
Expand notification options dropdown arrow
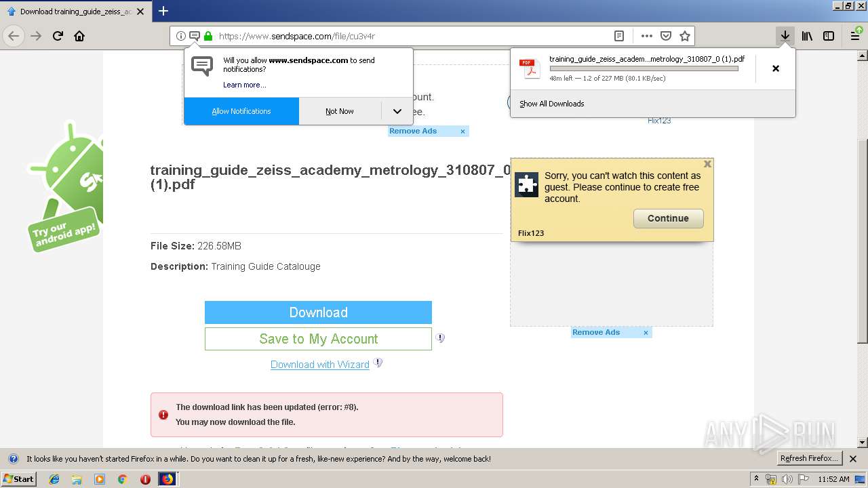point(397,111)
